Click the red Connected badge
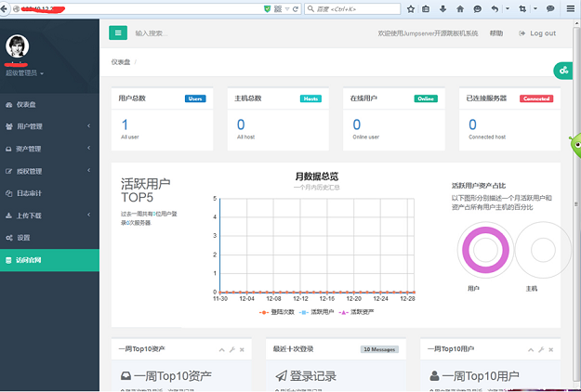 [536, 98]
